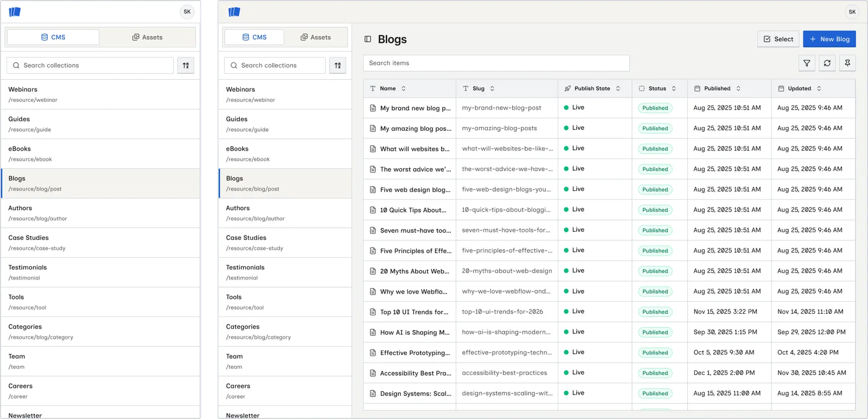
Task: Click the document icon of How AI is Shaping row
Action: (373, 332)
